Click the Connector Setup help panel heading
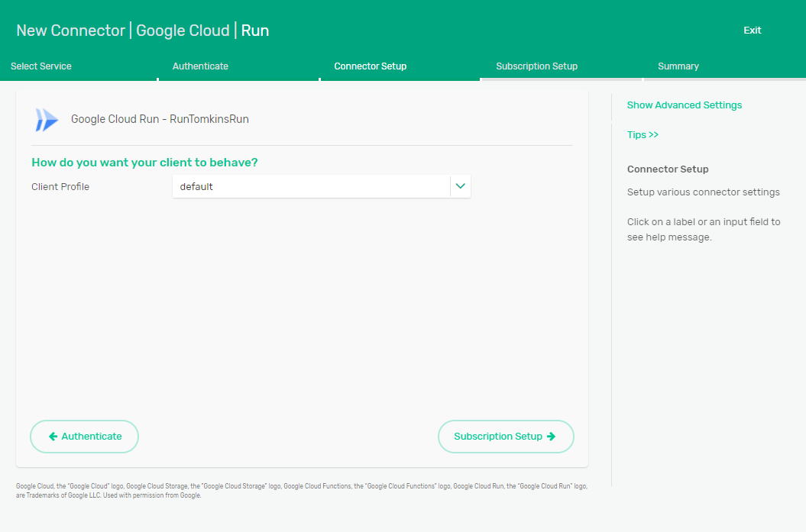 [668, 169]
